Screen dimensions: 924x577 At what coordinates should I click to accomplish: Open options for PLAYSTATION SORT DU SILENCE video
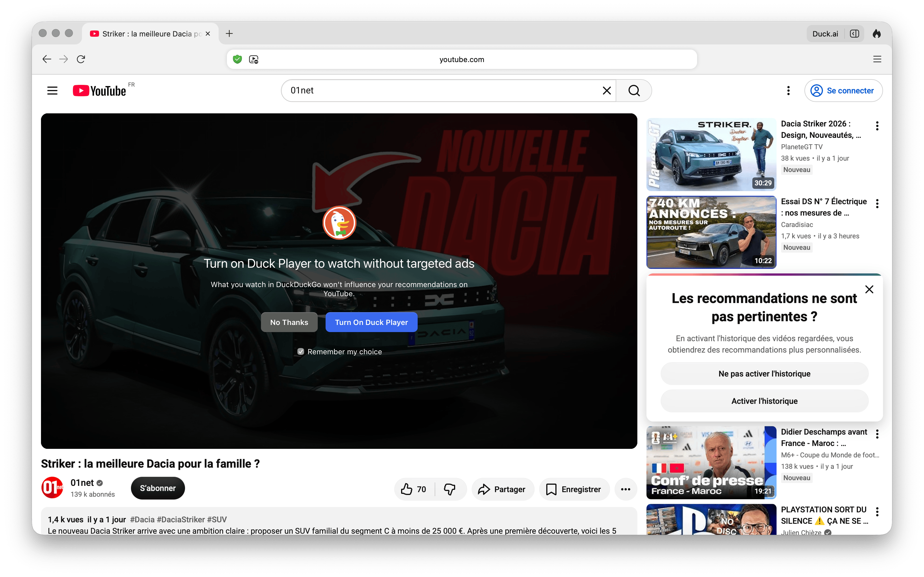coord(877,512)
